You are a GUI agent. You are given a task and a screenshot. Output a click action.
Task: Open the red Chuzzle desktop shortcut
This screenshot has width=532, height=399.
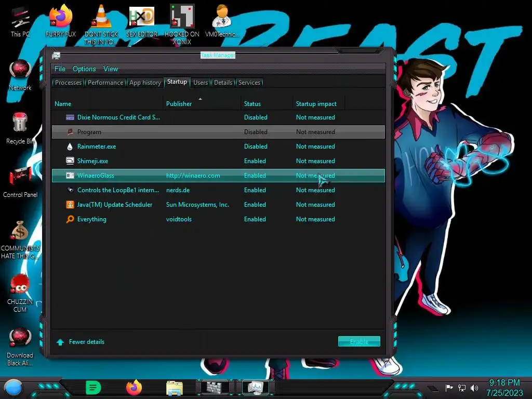(20, 293)
